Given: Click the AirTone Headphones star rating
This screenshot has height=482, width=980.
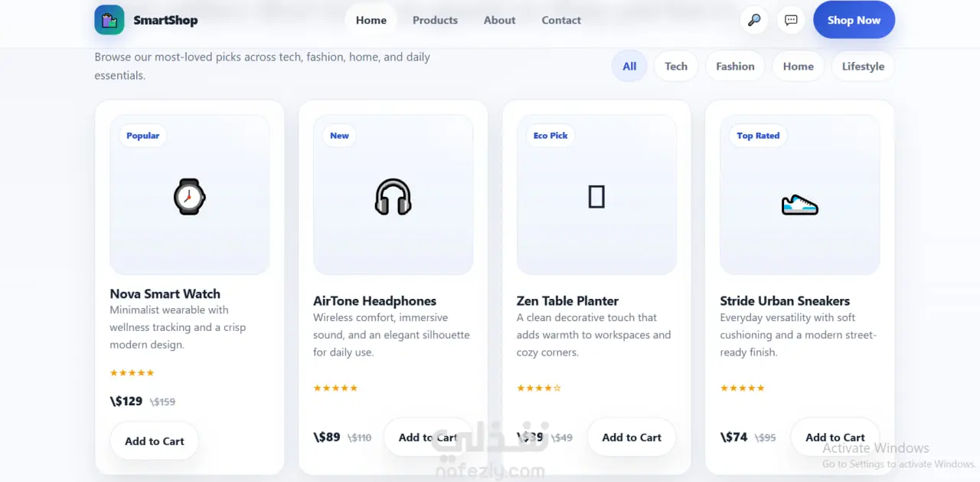Looking at the screenshot, I should [x=335, y=388].
